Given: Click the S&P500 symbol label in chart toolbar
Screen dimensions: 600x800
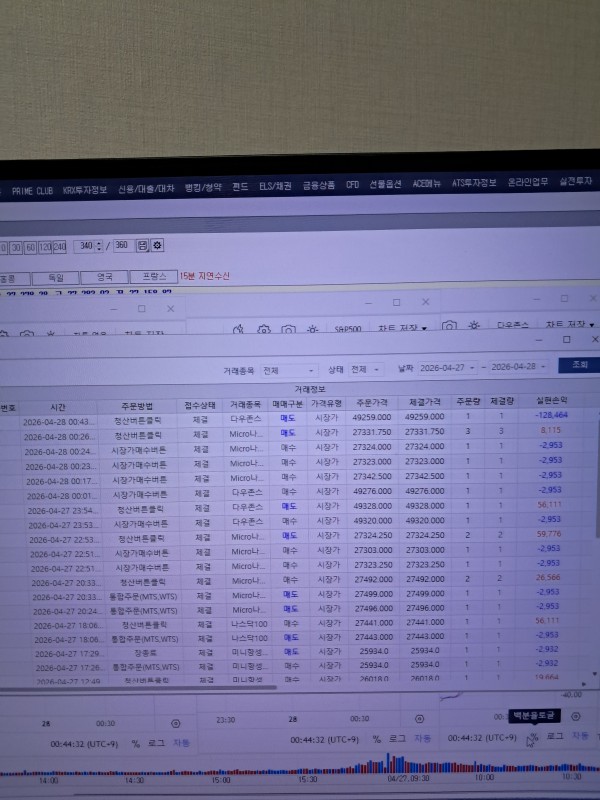Looking at the screenshot, I should pos(347,329).
